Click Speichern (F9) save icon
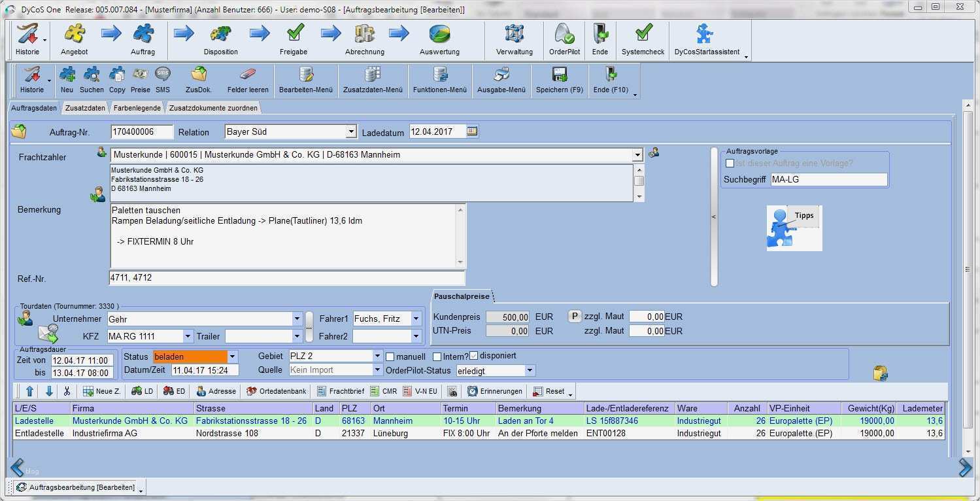 click(x=559, y=75)
